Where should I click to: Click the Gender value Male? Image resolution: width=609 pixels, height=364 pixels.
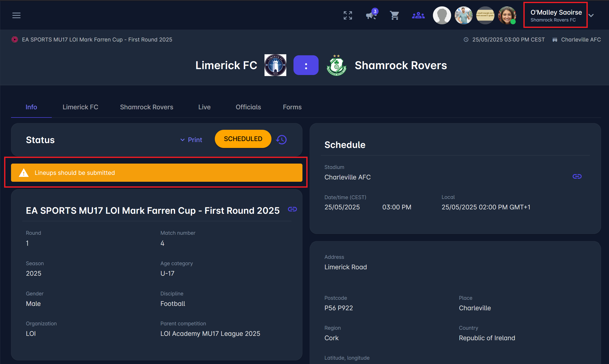33,304
